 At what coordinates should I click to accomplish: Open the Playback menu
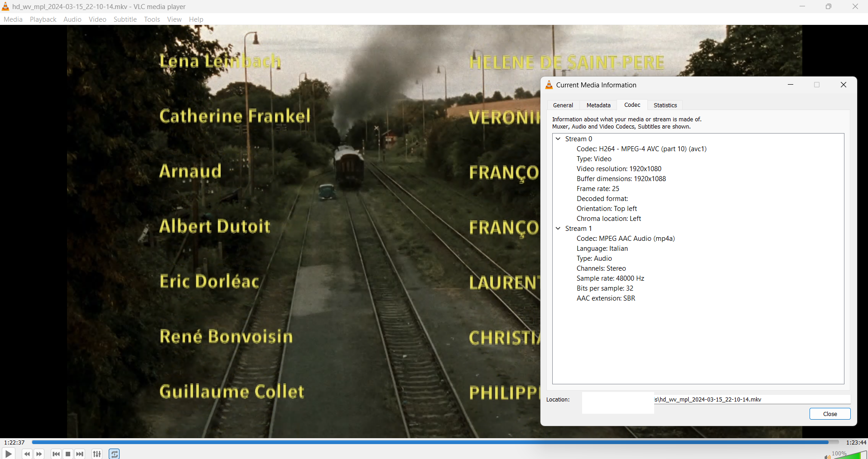tap(43, 19)
